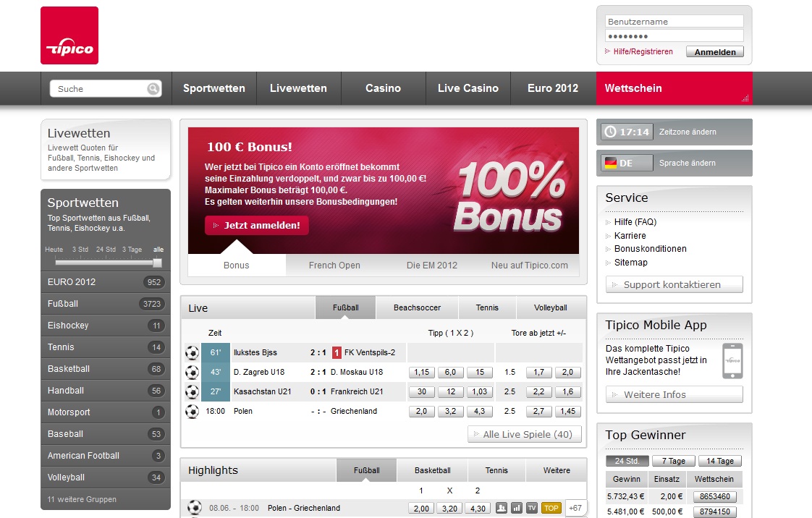Open Wettschein 8653460 in Top Gewinner

pos(714,496)
